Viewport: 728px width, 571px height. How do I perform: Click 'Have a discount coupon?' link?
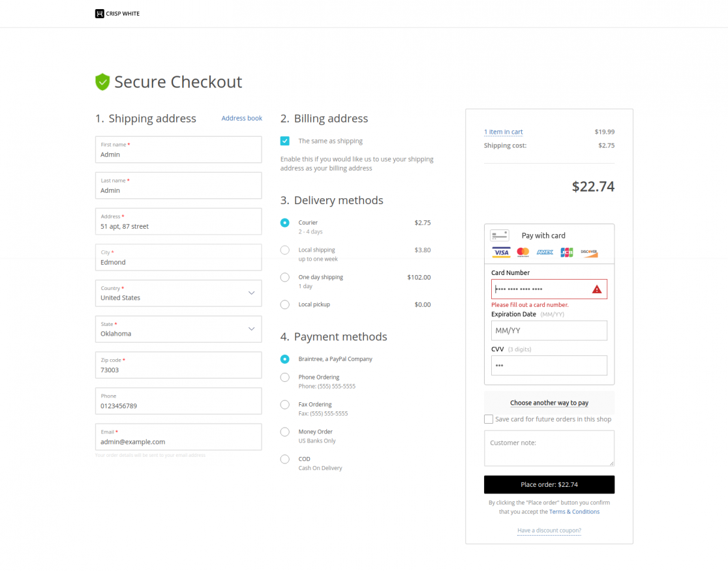[x=549, y=530]
